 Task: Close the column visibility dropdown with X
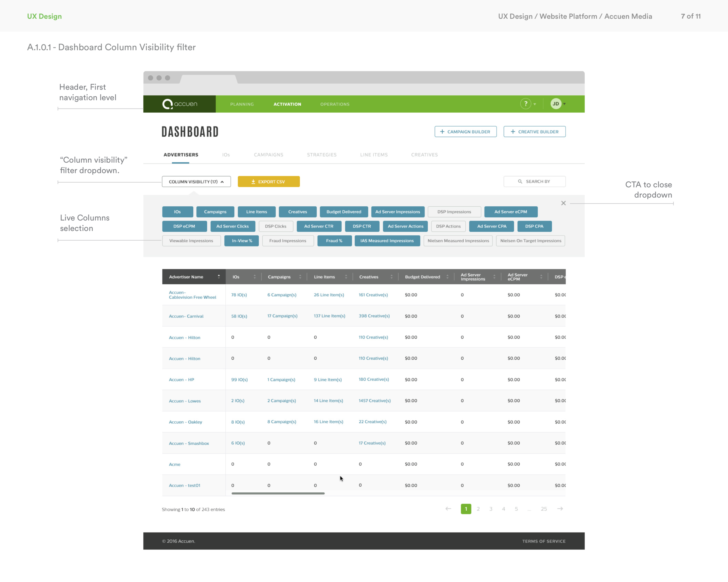coord(563,203)
